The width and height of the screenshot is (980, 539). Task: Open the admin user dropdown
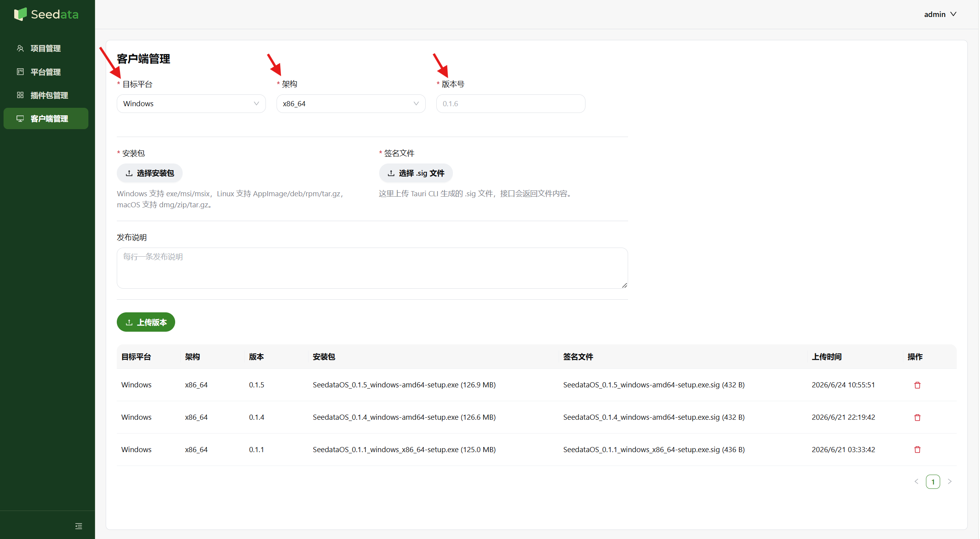(940, 14)
